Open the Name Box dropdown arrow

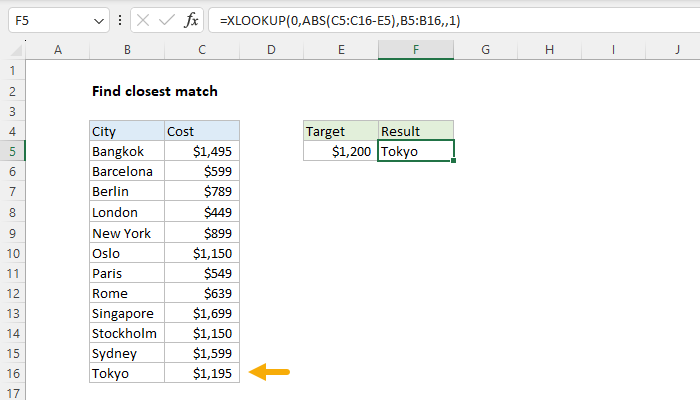point(99,21)
